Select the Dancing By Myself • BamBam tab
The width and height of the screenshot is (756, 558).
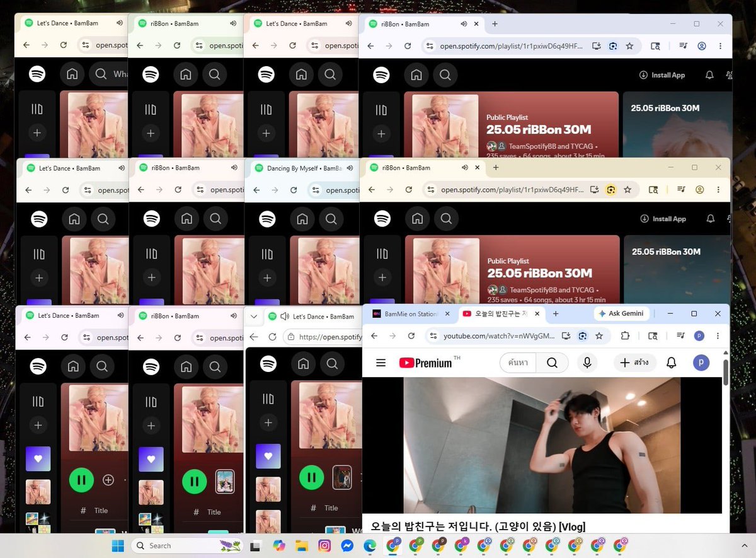coord(304,168)
